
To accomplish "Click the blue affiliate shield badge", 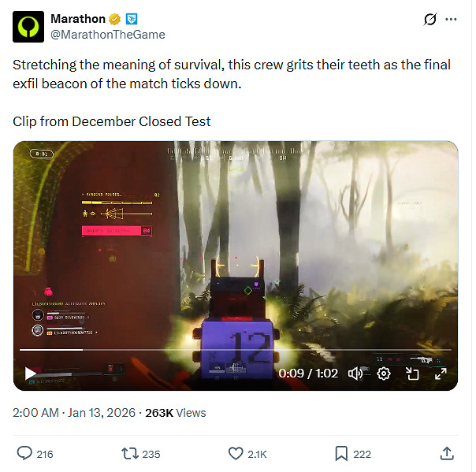I will pos(132,19).
